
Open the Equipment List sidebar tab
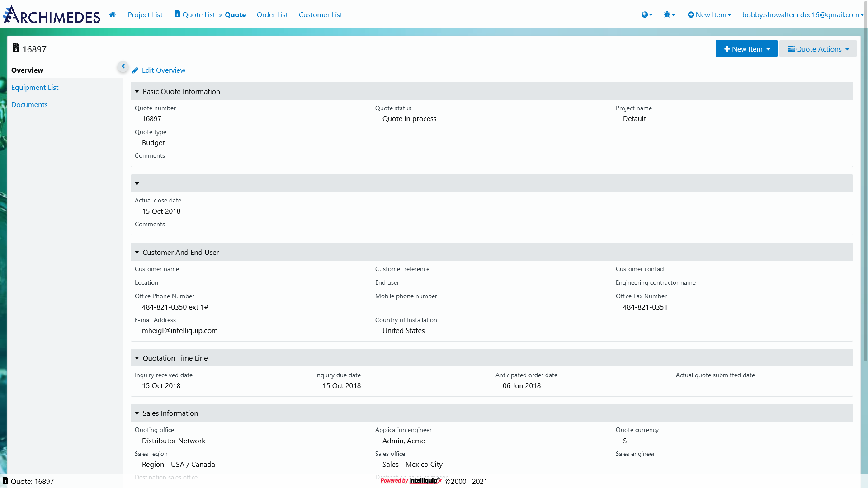tap(35, 88)
